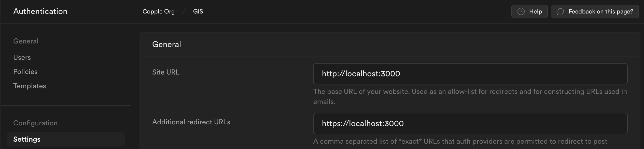The width and height of the screenshot is (644, 149).
Task: Click the breadcrumb separator slash
Action: (x=184, y=11)
